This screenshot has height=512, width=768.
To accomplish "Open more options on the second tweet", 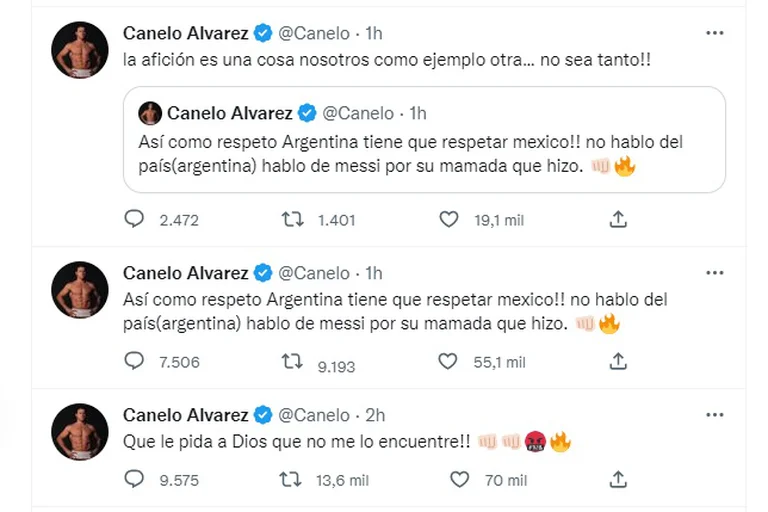I will [715, 272].
